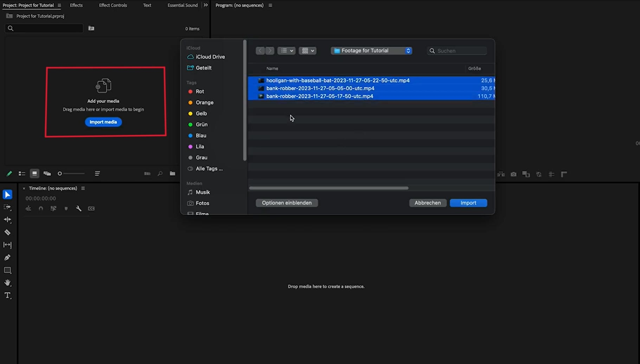Toggle Linked Selection in timeline
This screenshot has width=640, height=364.
(x=53, y=209)
